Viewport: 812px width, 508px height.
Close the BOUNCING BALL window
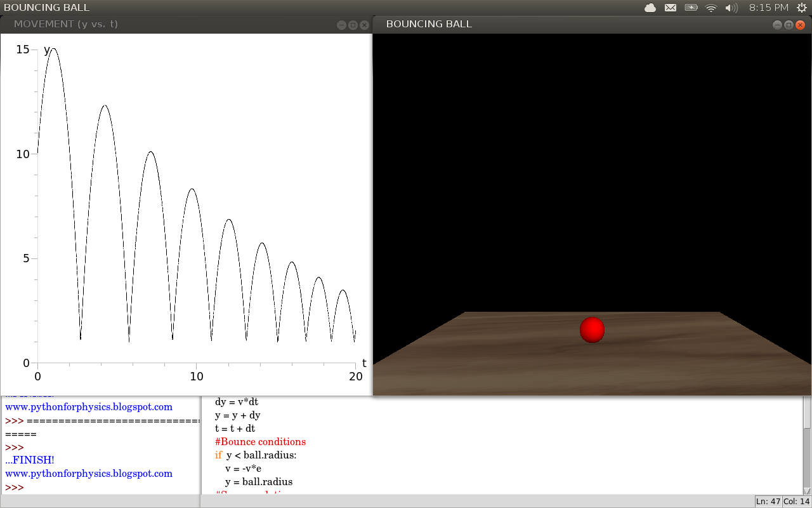coord(799,25)
